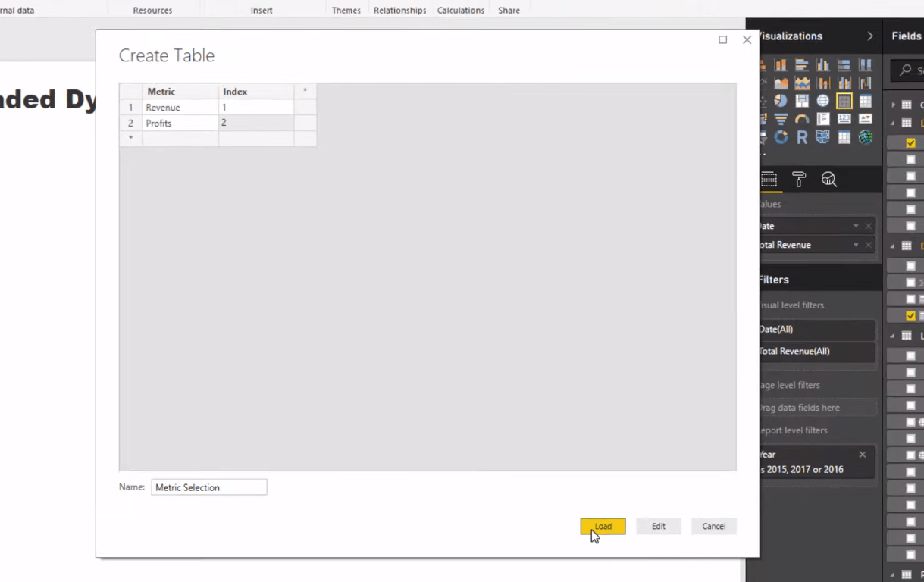Select row header number 2
Image resolution: width=924 pixels, height=582 pixels.
pyautogui.click(x=130, y=123)
